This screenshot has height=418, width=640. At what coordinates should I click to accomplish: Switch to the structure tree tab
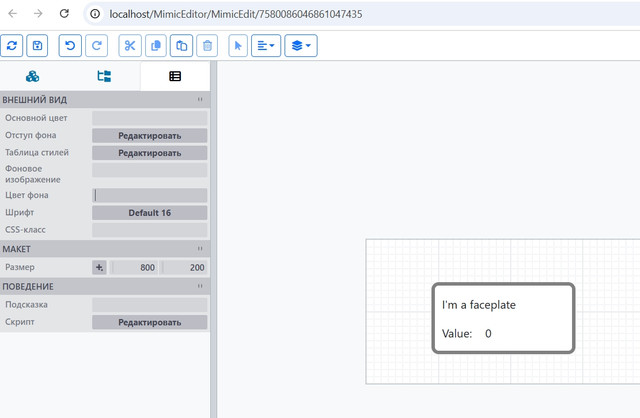(104, 76)
